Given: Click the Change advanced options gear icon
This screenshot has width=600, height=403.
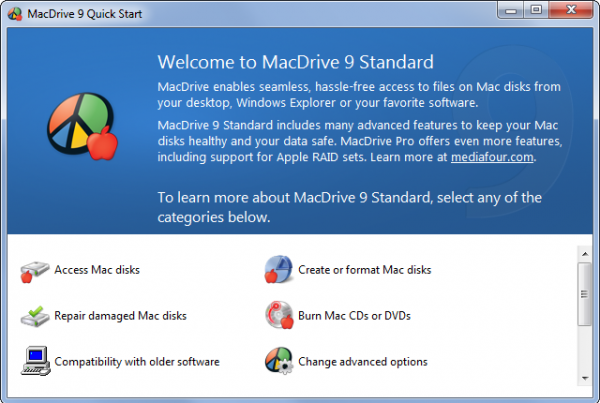Looking at the screenshot, I should click(279, 361).
